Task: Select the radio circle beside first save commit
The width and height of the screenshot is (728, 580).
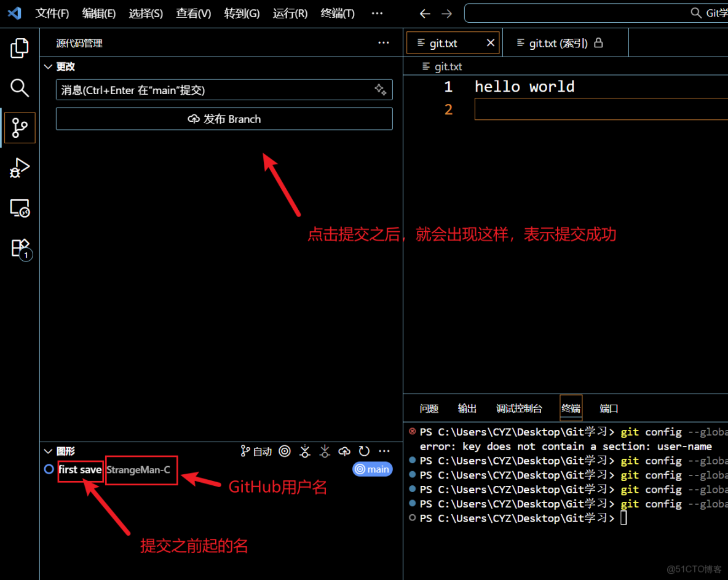Action: pos(49,469)
